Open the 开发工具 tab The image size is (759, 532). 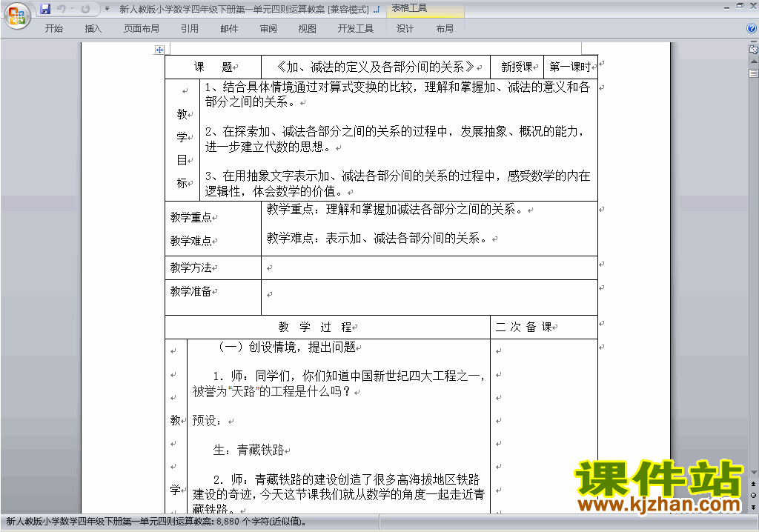pos(355,29)
